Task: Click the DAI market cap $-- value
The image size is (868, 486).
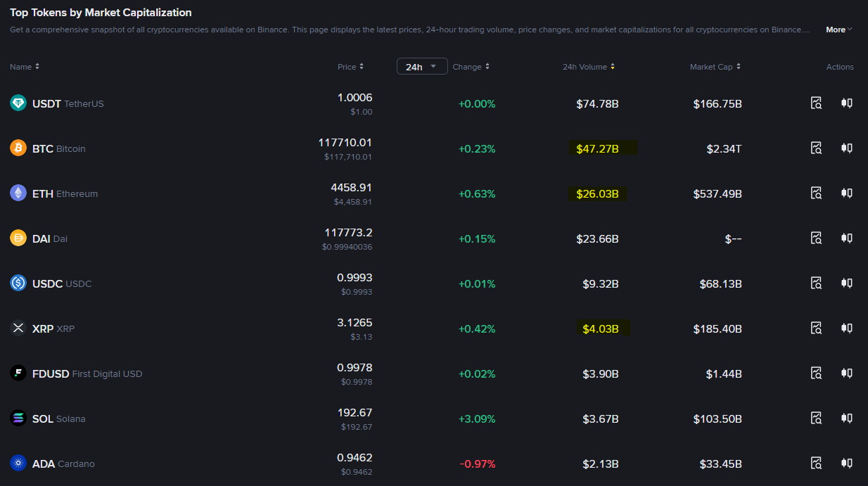Action: [x=734, y=238]
